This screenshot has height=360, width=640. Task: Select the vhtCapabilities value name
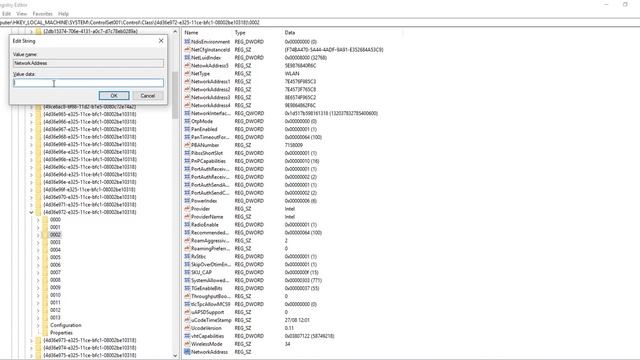(x=207, y=336)
